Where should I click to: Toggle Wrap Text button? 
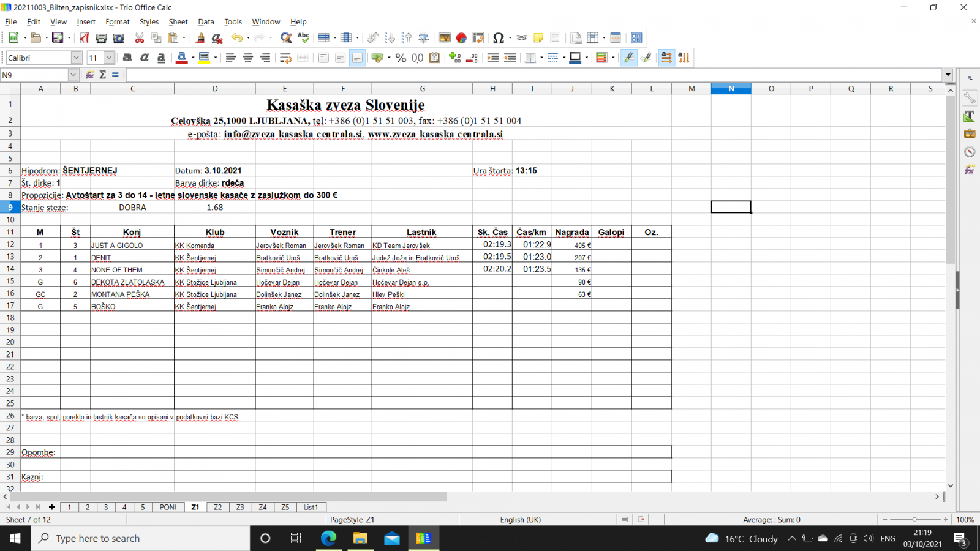(285, 58)
